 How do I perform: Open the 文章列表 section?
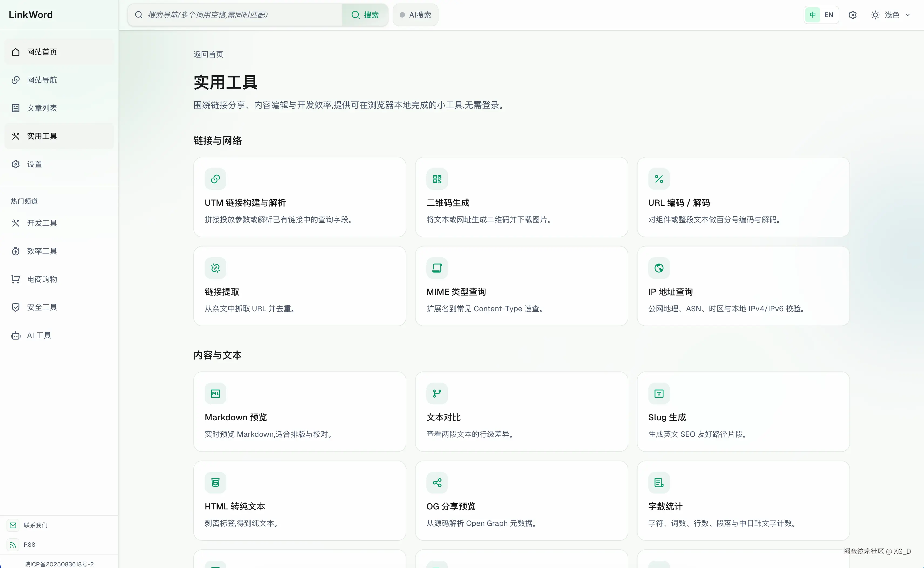point(42,108)
